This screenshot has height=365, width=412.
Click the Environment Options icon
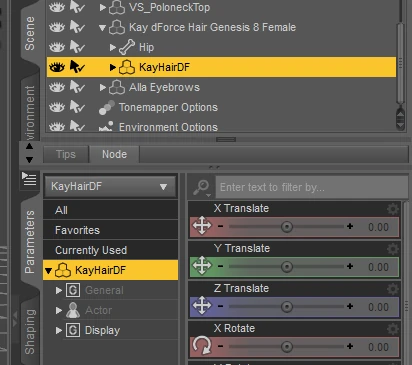tap(106, 126)
